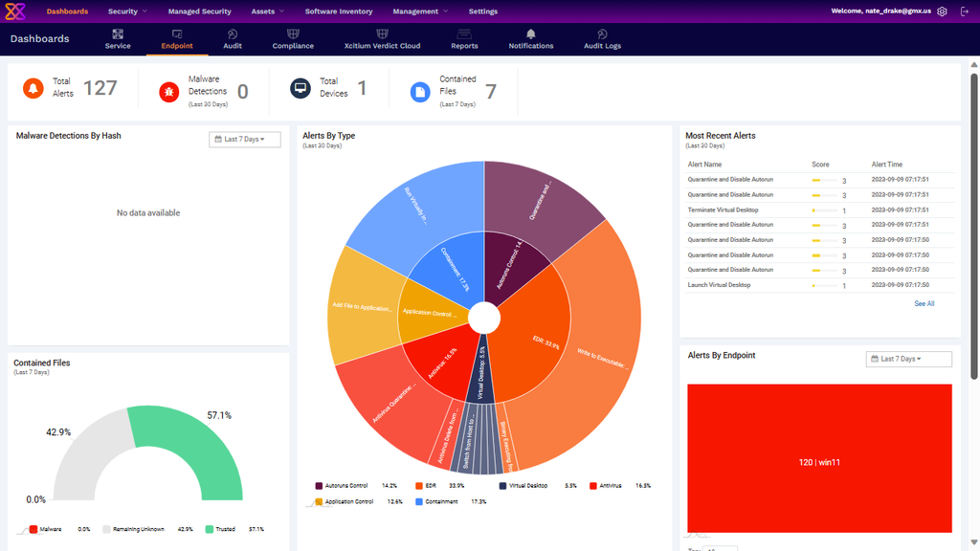
Task: Click See All under Most Recent Alerts
Action: (924, 303)
